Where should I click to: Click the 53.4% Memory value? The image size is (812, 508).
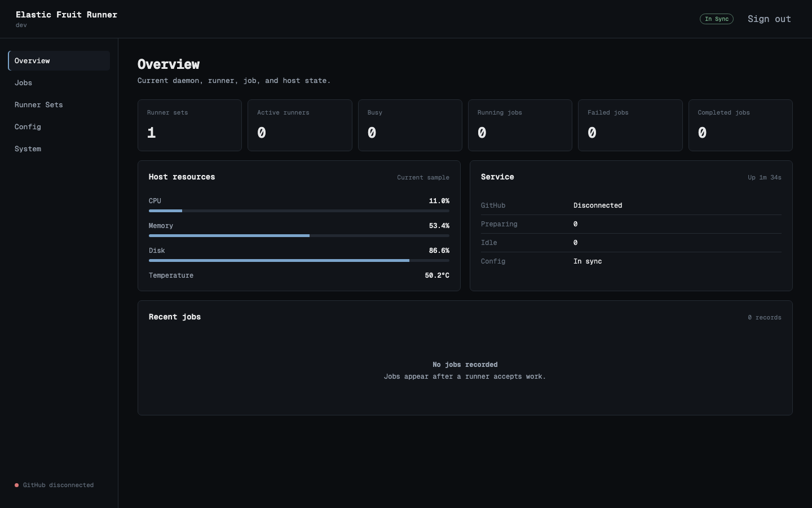tap(439, 226)
